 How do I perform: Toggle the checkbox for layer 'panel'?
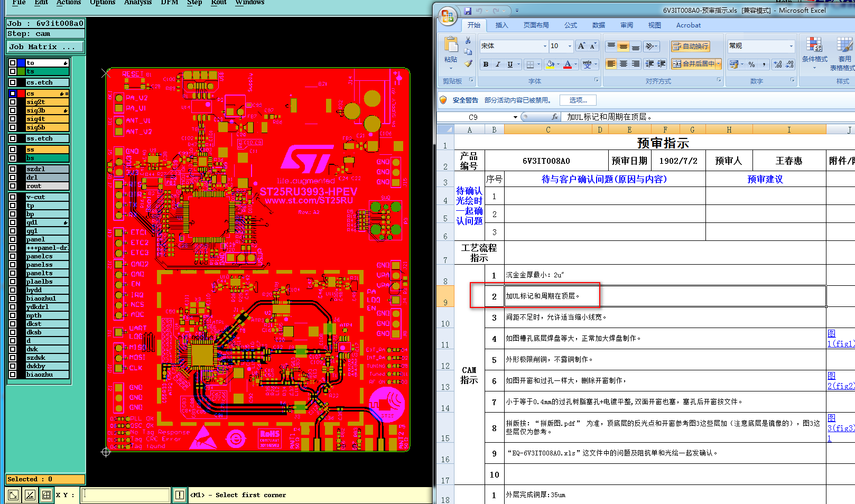[x=13, y=239]
